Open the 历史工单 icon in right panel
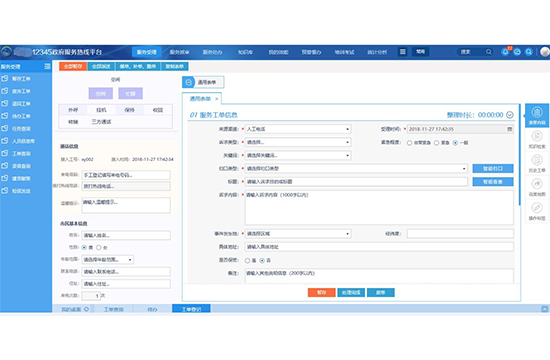Viewport: 550px width, 360px height. coord(537,163)
